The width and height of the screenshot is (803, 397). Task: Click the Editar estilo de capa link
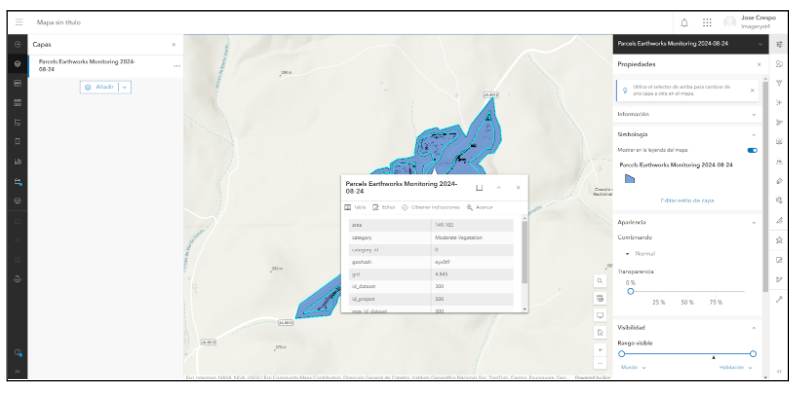click(x=687, y=201)
